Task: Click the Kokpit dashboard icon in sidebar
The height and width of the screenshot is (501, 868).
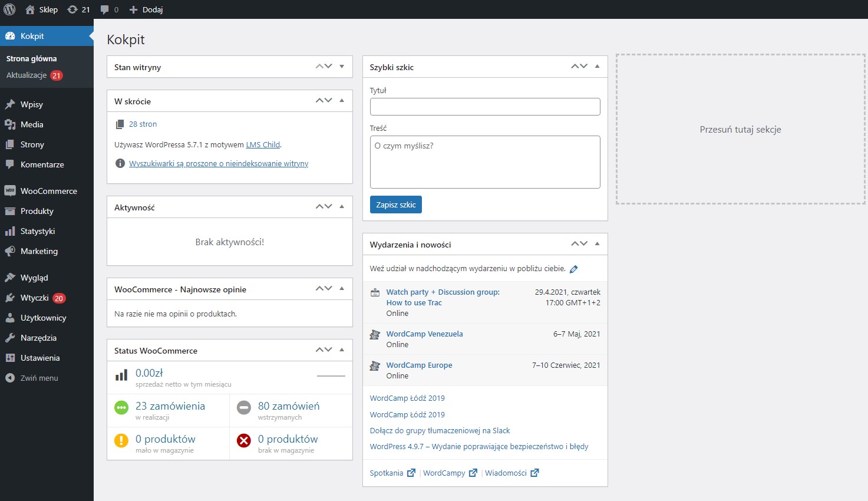Action: (10, 36)
